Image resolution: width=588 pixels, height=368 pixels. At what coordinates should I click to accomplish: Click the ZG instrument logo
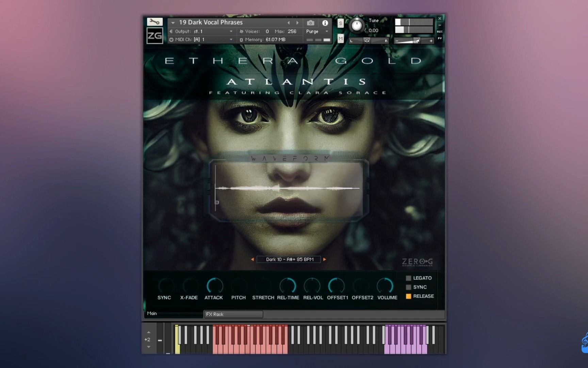click(154, 36)
